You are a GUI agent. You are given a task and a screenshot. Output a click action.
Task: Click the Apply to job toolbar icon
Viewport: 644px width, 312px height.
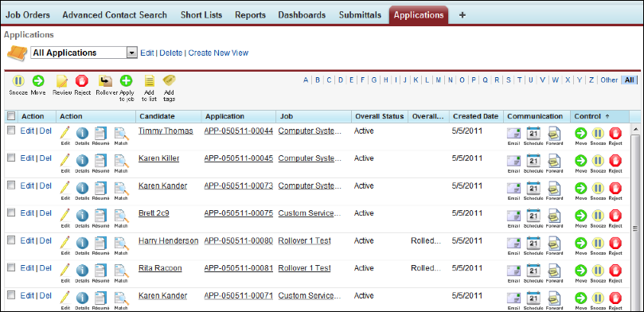click(126, 81)
